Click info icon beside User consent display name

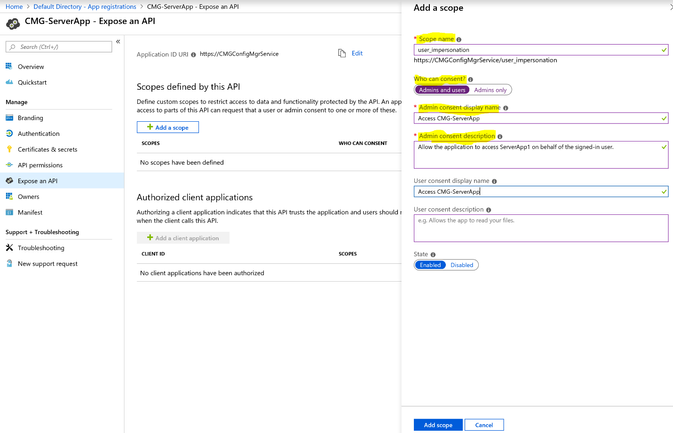[494, 182]
